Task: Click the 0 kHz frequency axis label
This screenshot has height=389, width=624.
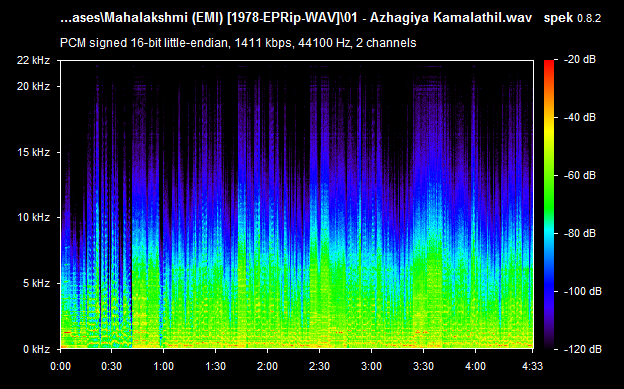Action: [x=36, y=349]
